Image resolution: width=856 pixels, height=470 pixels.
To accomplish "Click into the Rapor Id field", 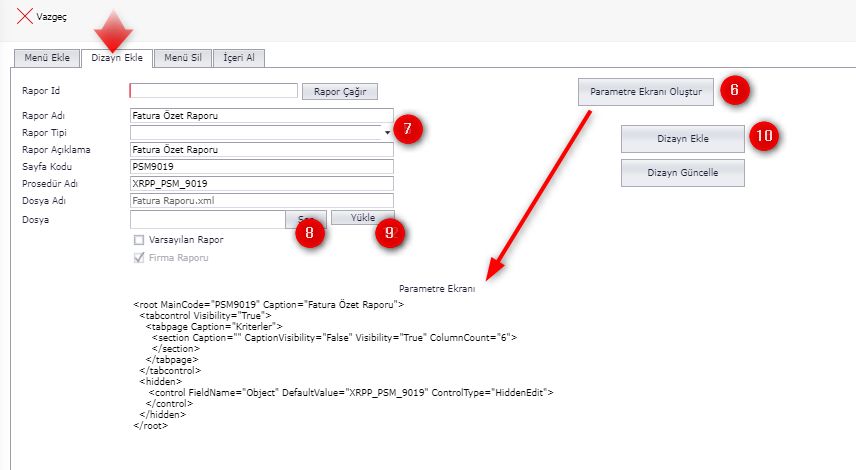I will click(214, 91).
